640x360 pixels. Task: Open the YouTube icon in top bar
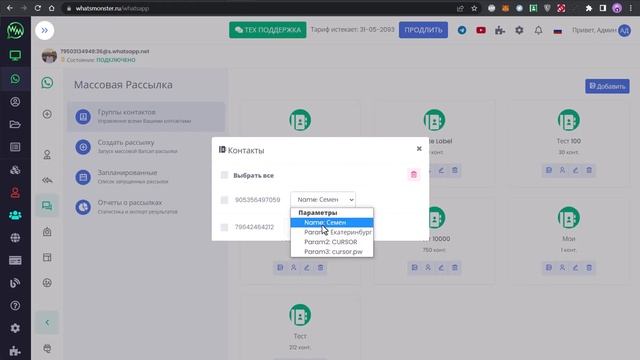(481, 30)
